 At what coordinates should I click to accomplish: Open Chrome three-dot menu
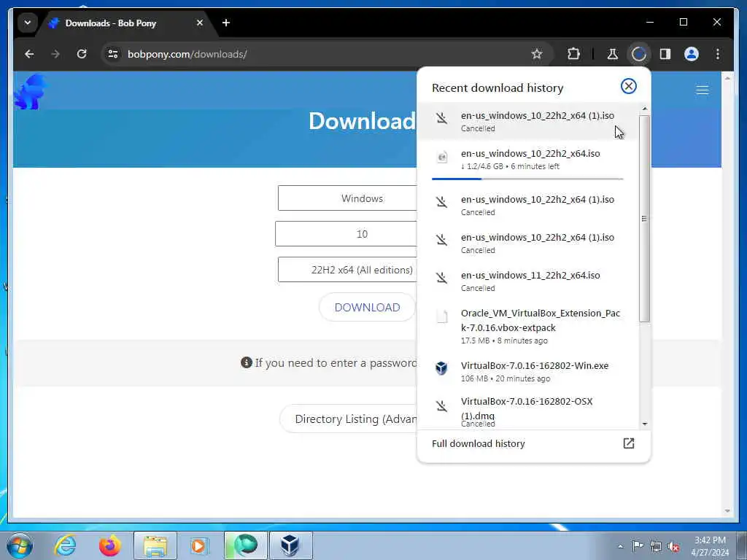(x=718, y=54)
